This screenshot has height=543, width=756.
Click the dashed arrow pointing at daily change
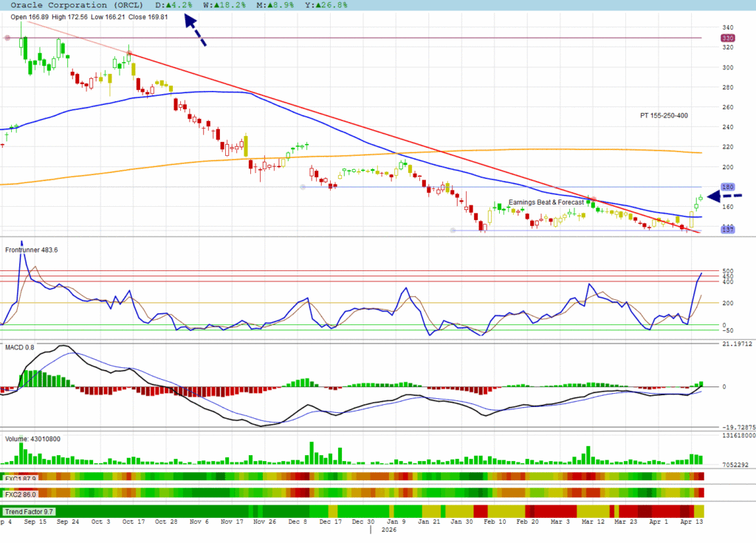(x=195, y=33)
